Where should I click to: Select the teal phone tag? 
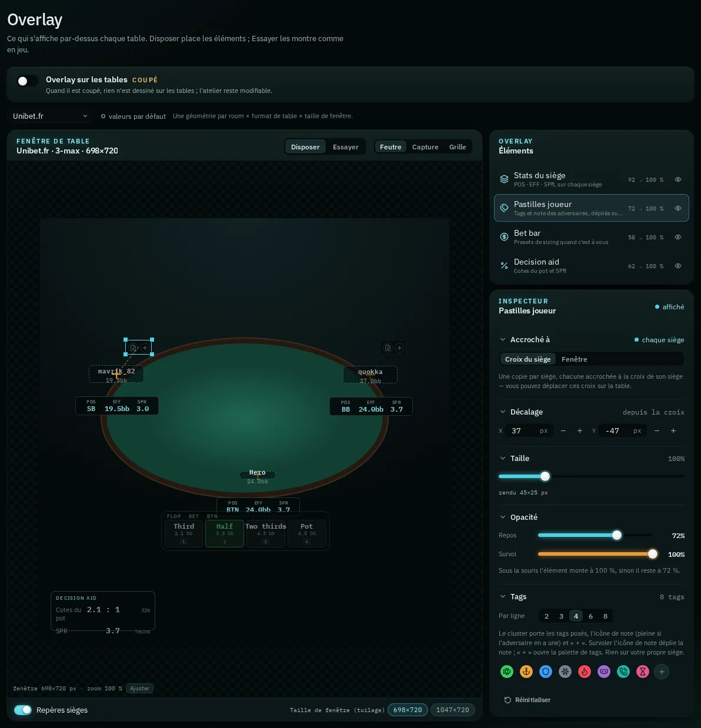tap(623, 672)
